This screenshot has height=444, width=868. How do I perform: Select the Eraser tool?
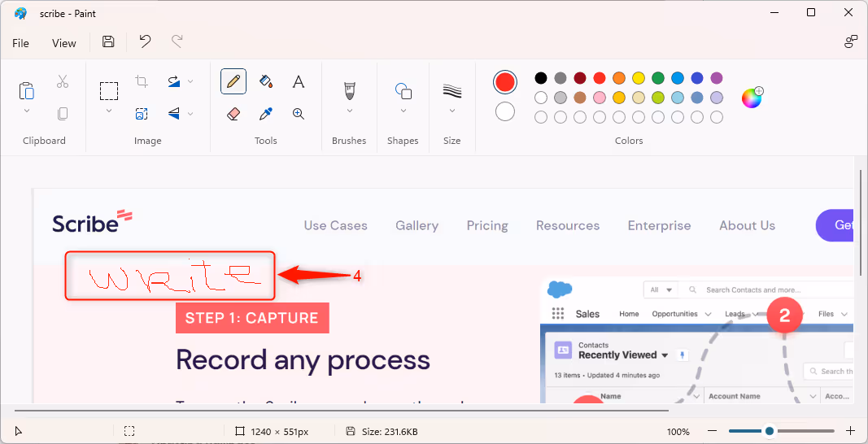[233, 114]
